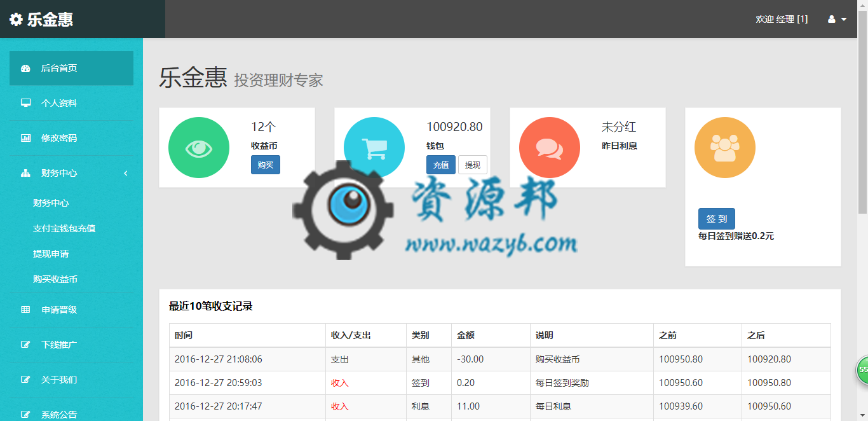Image resolution: width=868 pixels, height=421 pixels.
Task: Collapse the 财务中心 chevron arrow
Action: click(126, 173)
